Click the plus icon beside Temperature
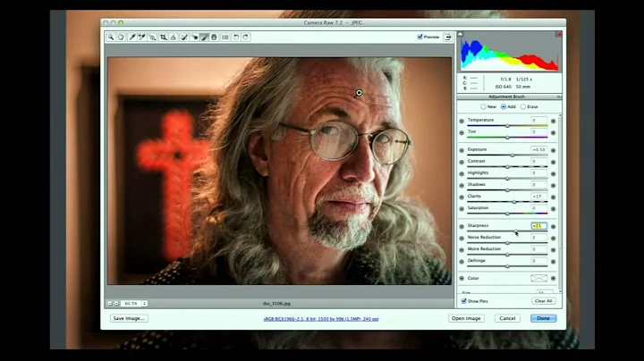The width and height of the screenshot is (644, 361). pos(554,121)
